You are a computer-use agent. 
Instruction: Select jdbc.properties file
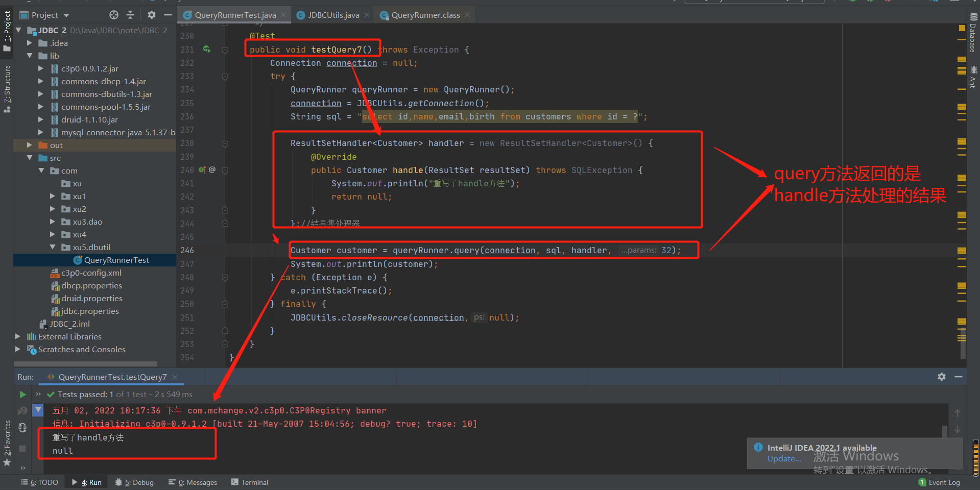(90, 311)
